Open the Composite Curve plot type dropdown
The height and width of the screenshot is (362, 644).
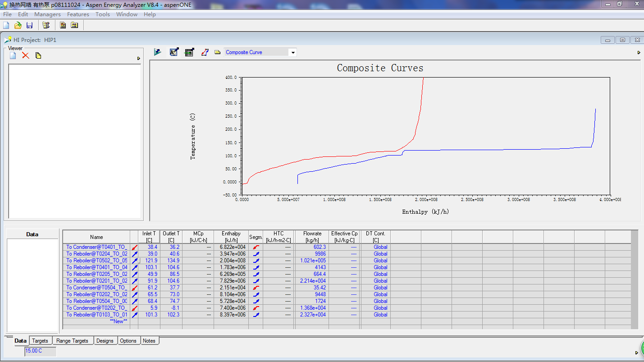pos(293,53)
